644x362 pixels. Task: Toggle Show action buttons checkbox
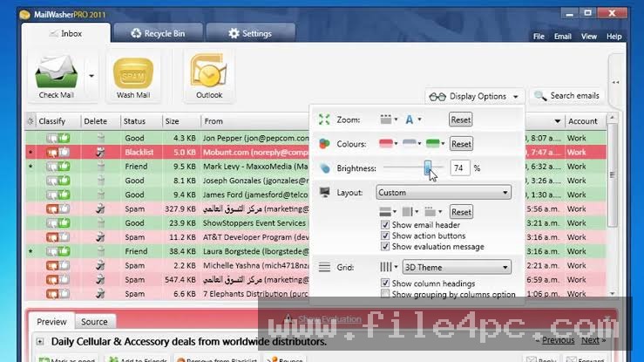385,236
